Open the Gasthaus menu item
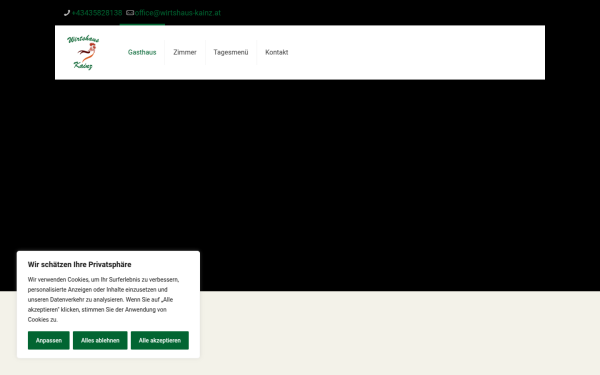600x375 pixels. tap(142, 52)
